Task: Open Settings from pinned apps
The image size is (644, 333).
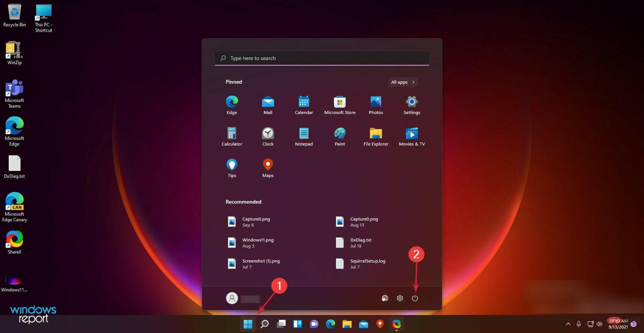Action: coord(412,105)
